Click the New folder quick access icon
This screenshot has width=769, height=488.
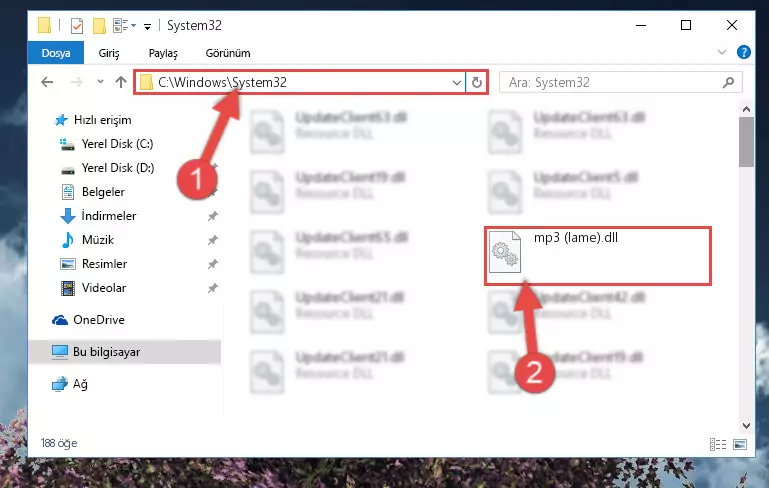(x=99, y=26)
